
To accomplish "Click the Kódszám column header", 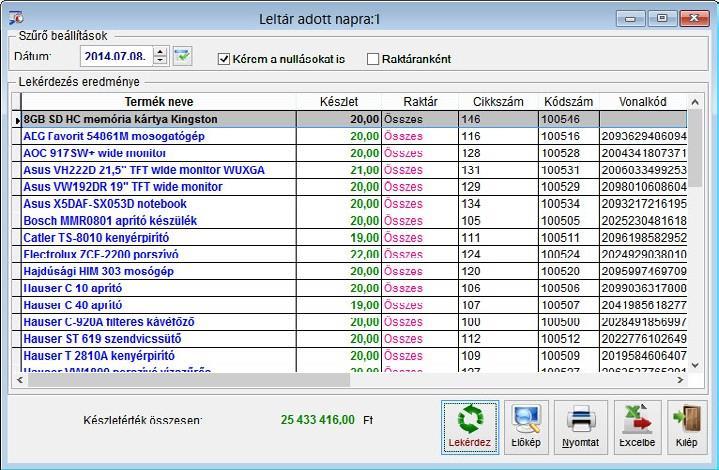I will tap(569, 101).
